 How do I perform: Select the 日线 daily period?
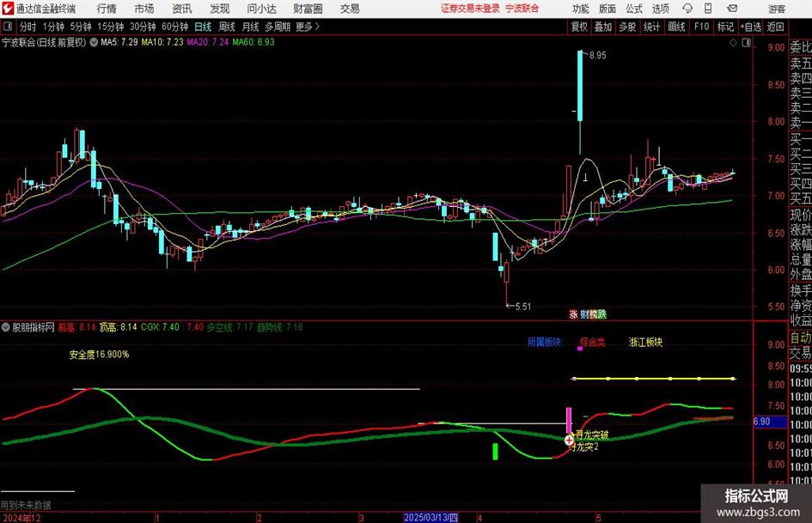203,27
